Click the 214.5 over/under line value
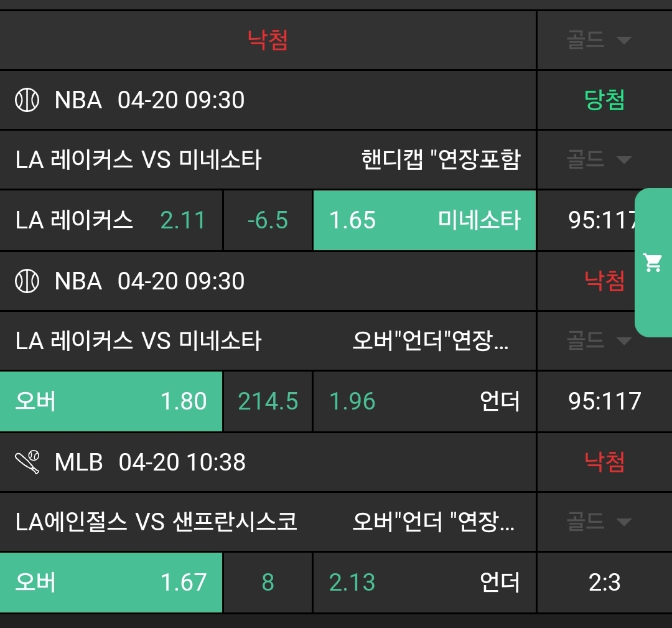 (268, 401)
